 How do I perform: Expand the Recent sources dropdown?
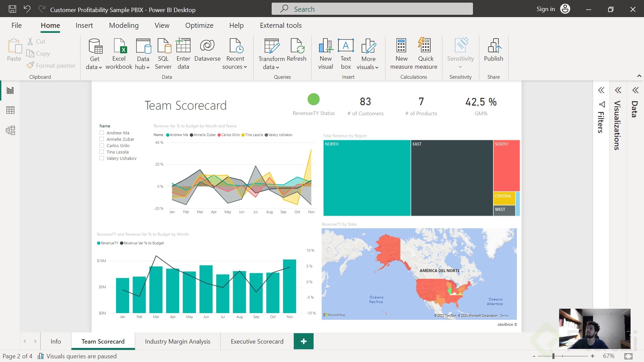(x=234, y=67)
